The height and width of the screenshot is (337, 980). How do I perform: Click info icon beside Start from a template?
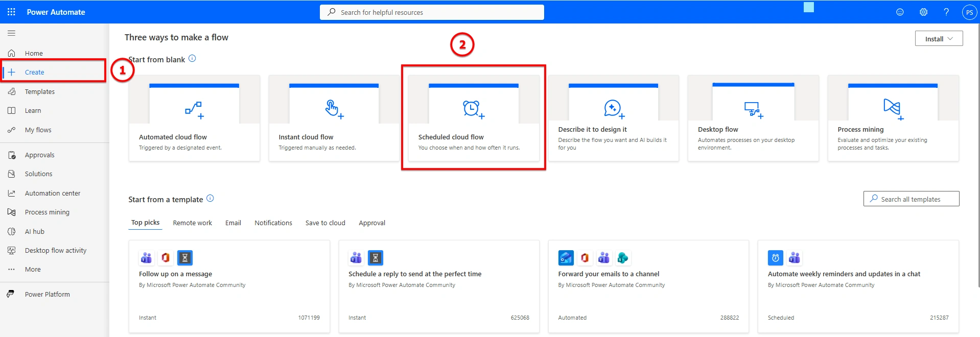[210, 198]
